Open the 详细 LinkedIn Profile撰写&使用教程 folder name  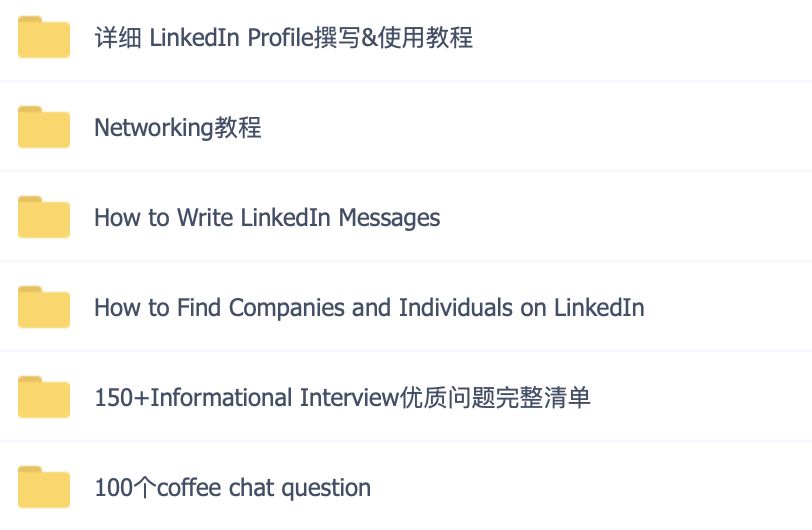(283, 37)
